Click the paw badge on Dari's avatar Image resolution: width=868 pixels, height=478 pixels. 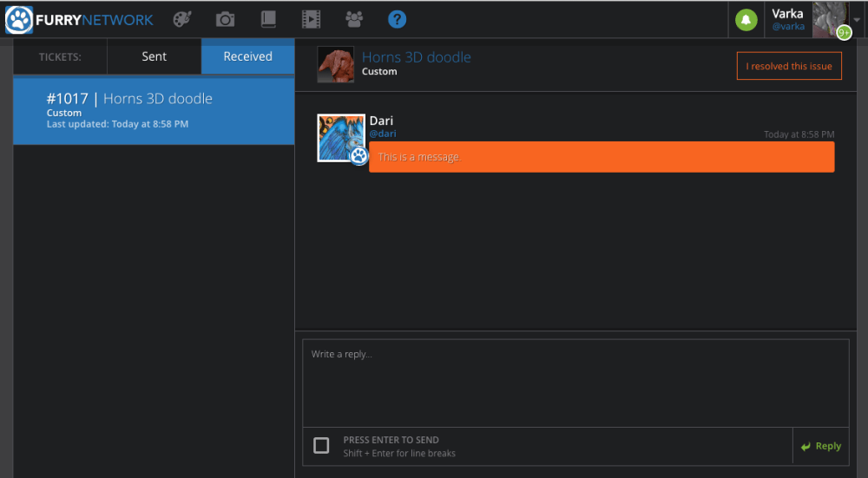(358, 155)
